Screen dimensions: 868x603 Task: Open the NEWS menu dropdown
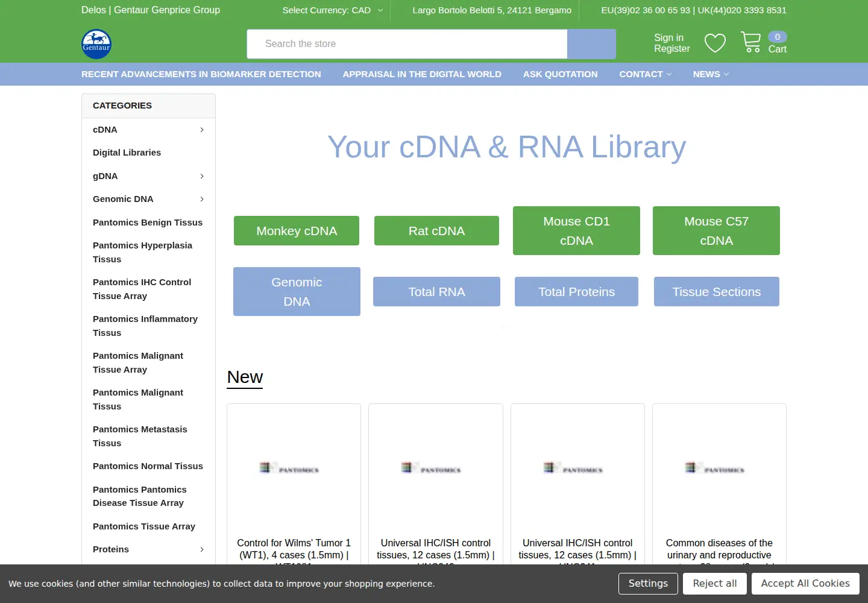pos(711,74)
